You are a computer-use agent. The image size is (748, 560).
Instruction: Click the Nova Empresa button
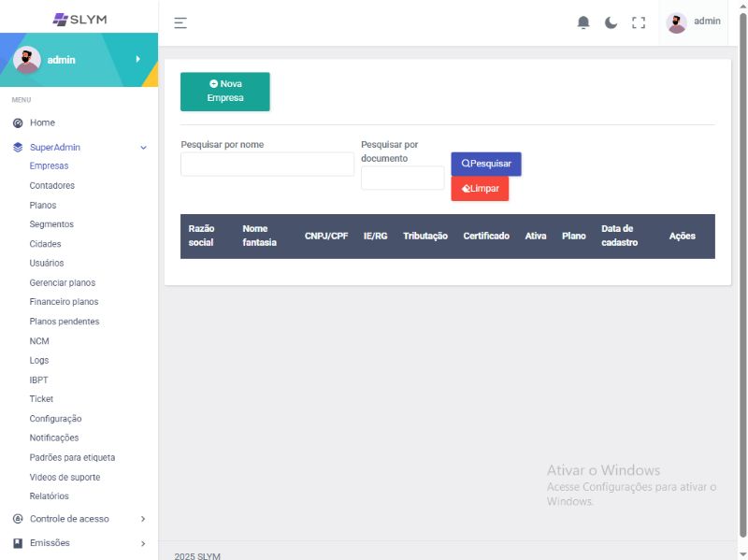[x=224, y=91]
